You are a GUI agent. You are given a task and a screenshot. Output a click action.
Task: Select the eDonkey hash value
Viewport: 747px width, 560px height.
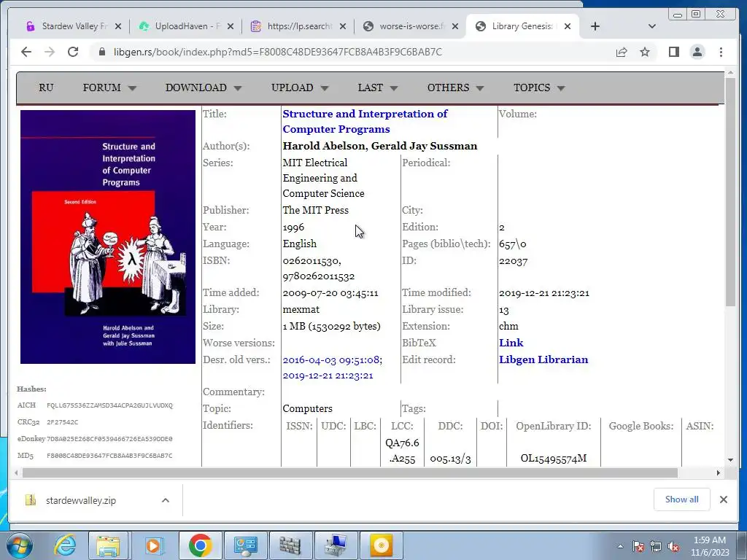click(x=109, y=439)
